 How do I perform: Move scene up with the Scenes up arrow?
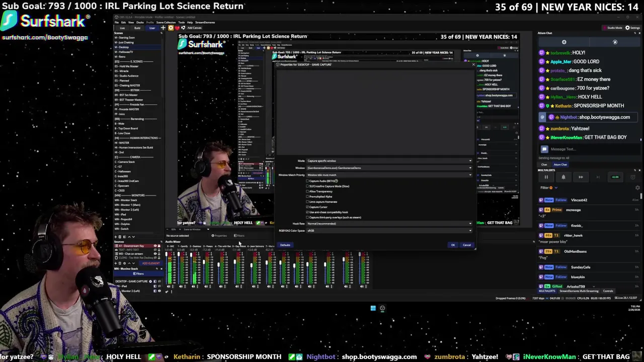129,237
